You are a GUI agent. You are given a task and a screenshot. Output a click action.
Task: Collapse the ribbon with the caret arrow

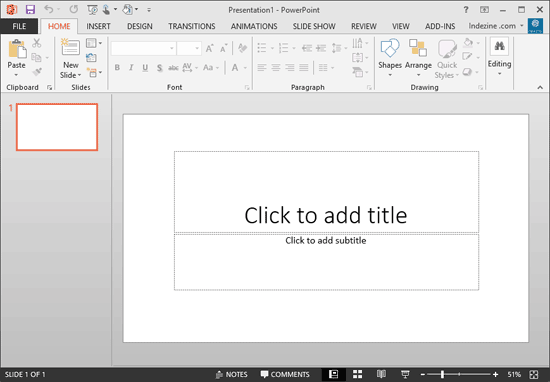(x=540, y=87)
